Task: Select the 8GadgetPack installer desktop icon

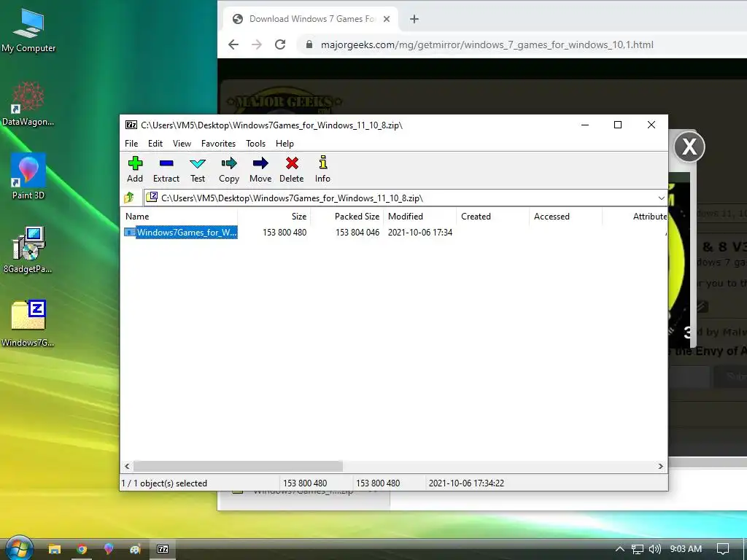Action: click(x=28, y=250)
